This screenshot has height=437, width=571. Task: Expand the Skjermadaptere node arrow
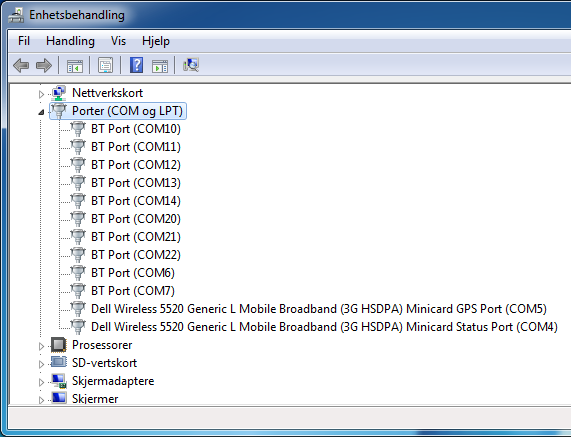41,382
